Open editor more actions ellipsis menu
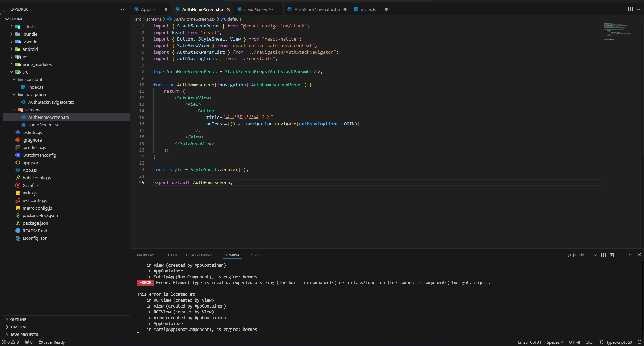The width and height of the screenshot is (644, 346). click(x=639, y=9)
